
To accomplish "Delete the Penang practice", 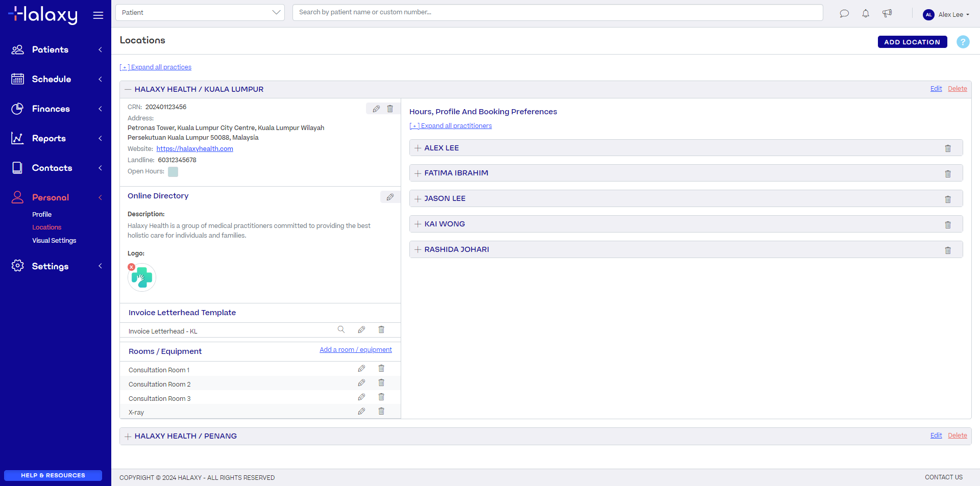I will [x=957, y=436].
